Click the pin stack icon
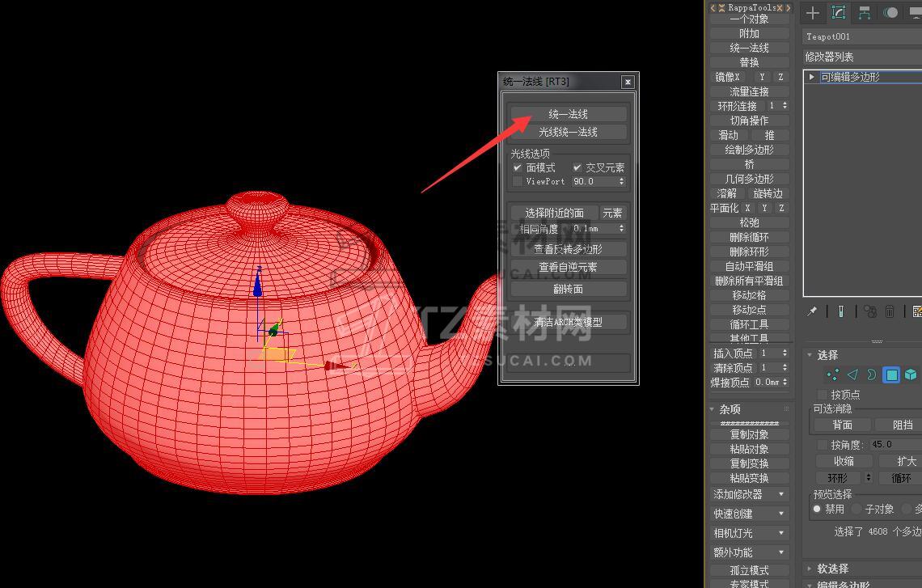 pyautogui.click(x=812, y=311)
